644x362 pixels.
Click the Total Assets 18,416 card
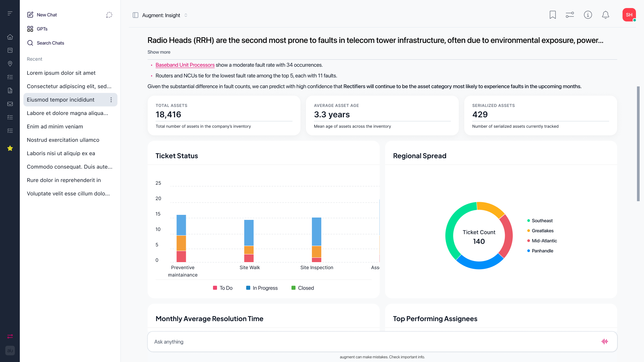coord(224,116)
